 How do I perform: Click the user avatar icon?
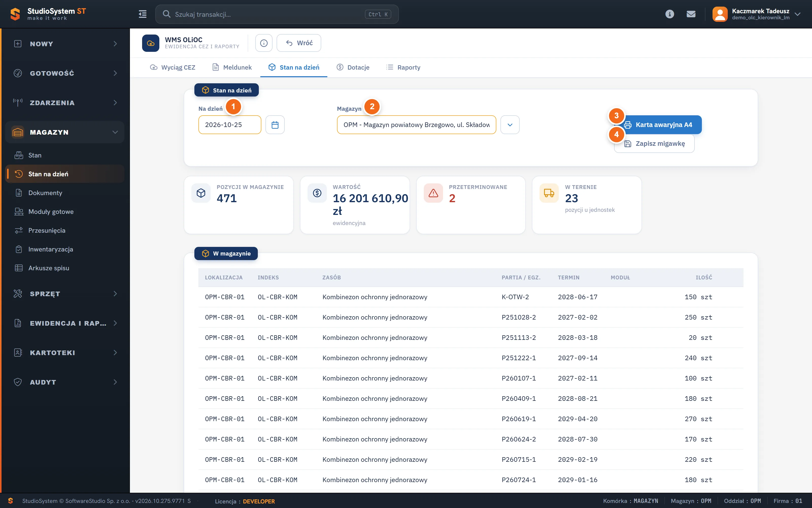point(720,14)
